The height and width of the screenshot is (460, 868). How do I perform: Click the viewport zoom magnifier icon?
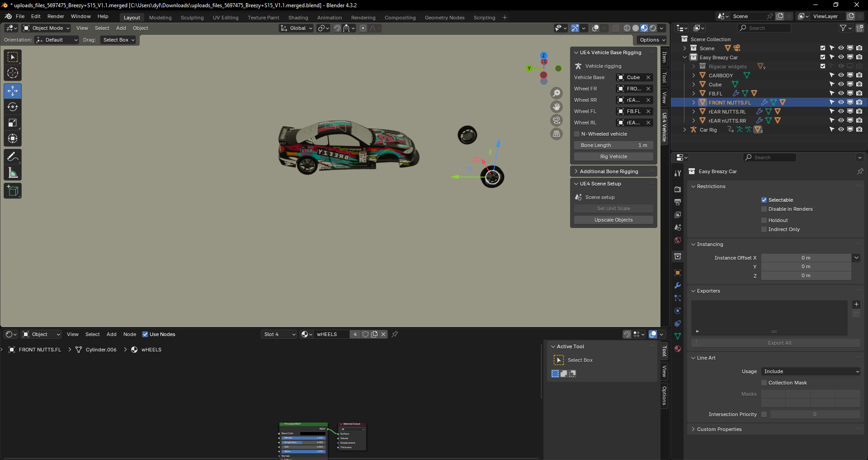point(557,93)
